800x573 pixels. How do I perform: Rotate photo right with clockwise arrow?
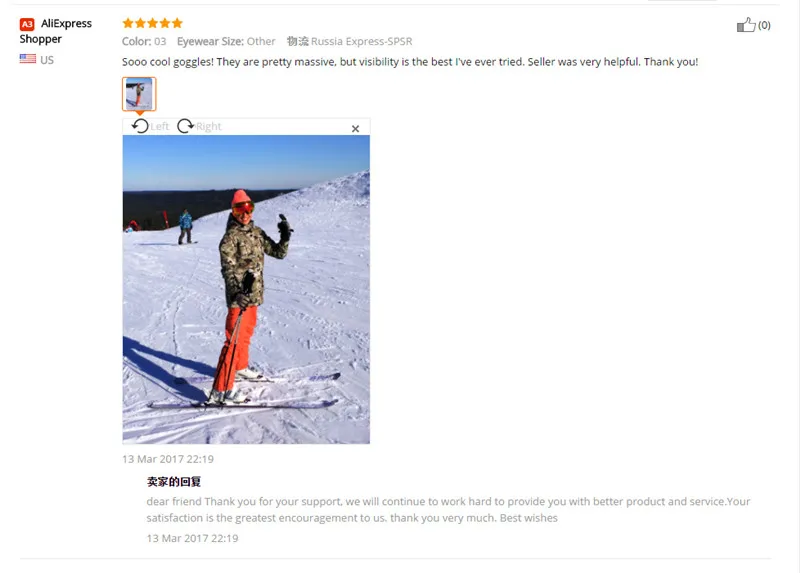185,126
